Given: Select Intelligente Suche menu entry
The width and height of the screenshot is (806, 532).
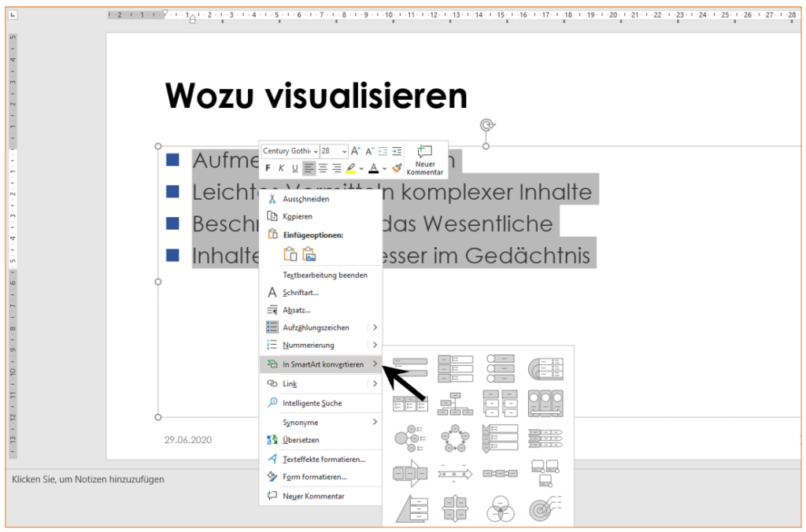Looking at the screenshot, I should click(x=321, y=403).
